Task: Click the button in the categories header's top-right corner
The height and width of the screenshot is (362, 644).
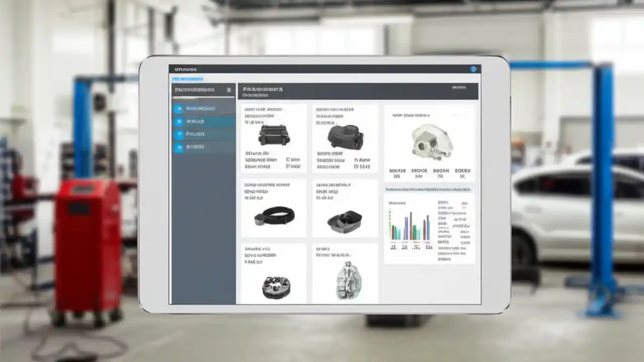Action: [x=459, y=86]
